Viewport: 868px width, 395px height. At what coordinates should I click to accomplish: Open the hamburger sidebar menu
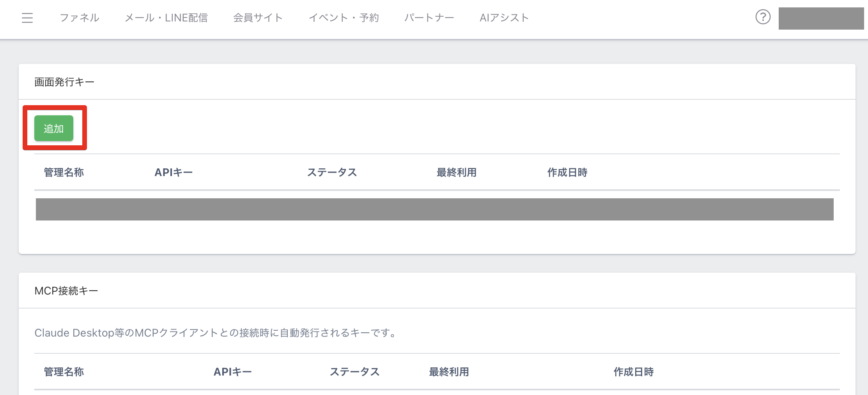pyautogui.click(x=27, y=18)
